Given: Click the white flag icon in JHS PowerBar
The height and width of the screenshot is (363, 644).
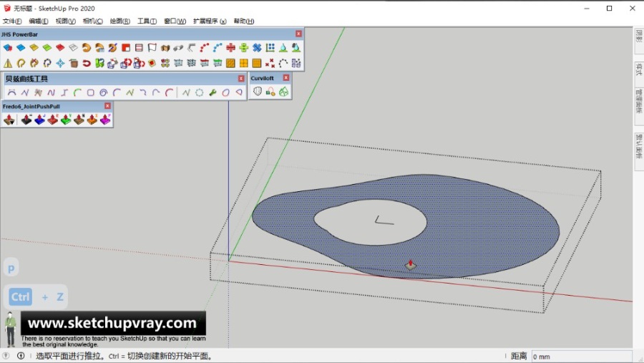Looking at the screenshot, I should 152,48.
